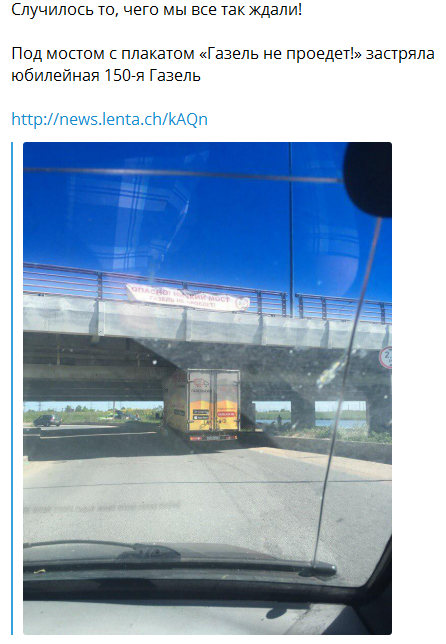Click the stuck yellow Gazelle truck
Image resolution: width=446 pixels, height=644 pixels.
tap(202, 405)
